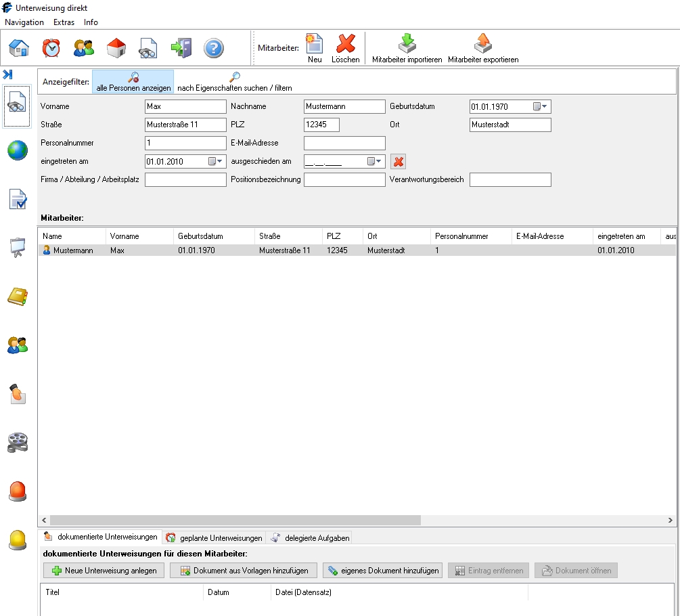The height and width of the screenshot is (616, 680).
Task: Click the scrollbar left arrow
Action: [x=44, y=520]
